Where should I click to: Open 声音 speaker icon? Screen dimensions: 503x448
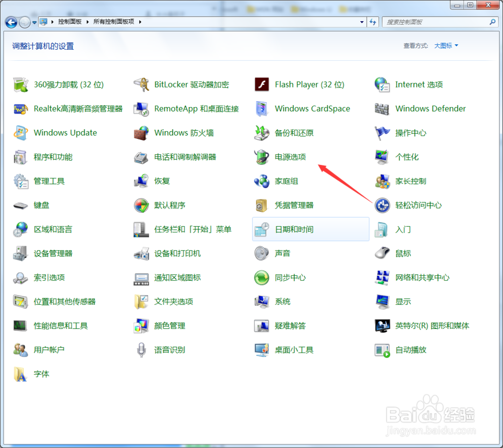(262, 253)
